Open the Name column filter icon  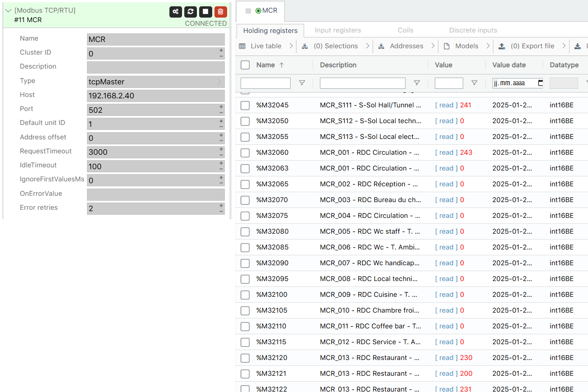click(302, 83)
